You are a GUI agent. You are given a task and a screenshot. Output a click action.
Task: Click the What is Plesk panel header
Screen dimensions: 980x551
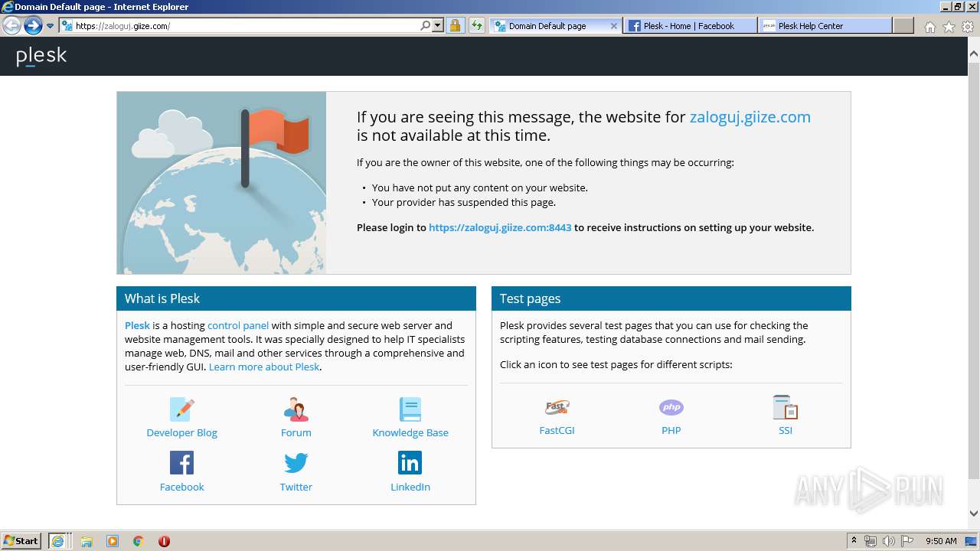296,298
